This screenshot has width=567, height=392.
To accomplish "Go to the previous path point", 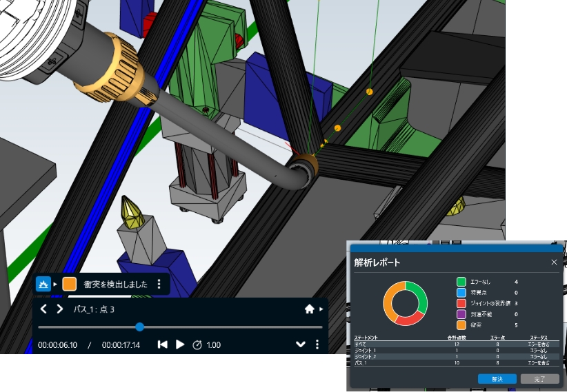I will pyautogui.click(x=43, y=309).
